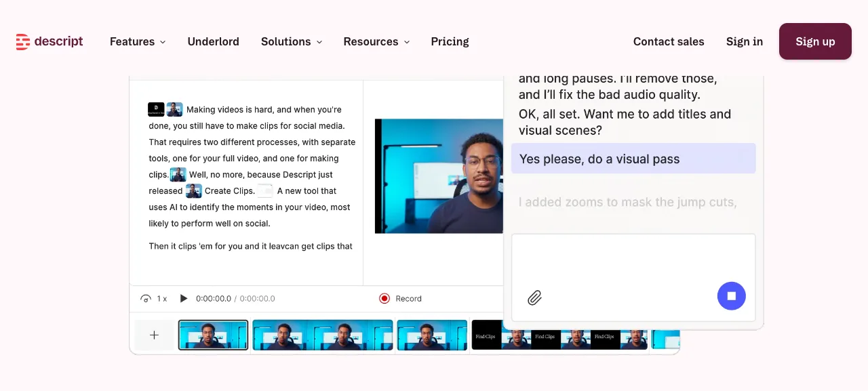The width and height of the screenshot is (868, 391).
Task: Select the first outlined timeline clip
Action: pos(213,335)
